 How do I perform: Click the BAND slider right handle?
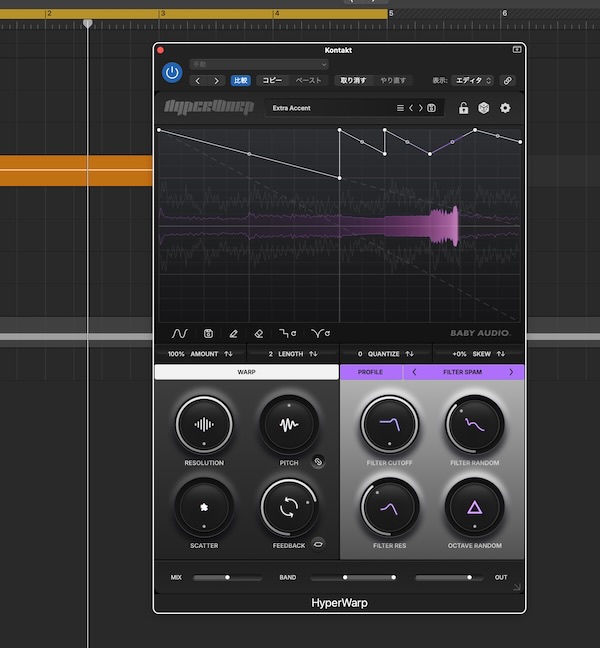click(x=393, y=577)
